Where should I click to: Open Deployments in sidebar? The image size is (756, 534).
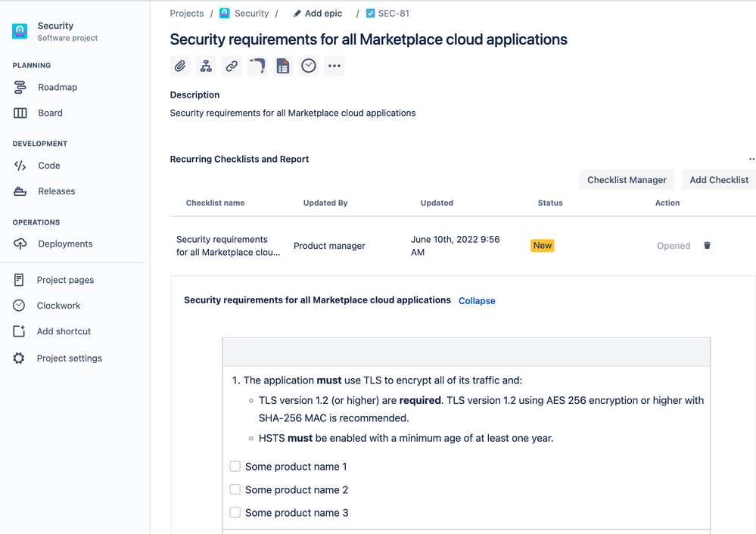[x=65, y=244]
